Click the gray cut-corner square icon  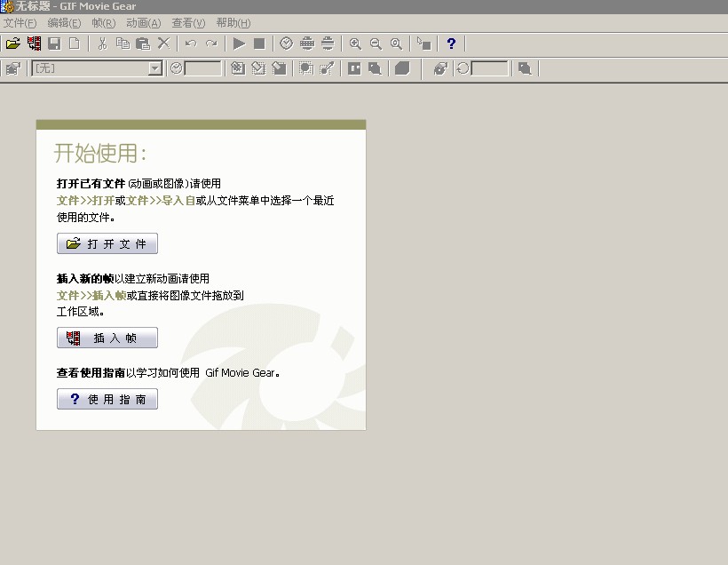tap(402, 68)
